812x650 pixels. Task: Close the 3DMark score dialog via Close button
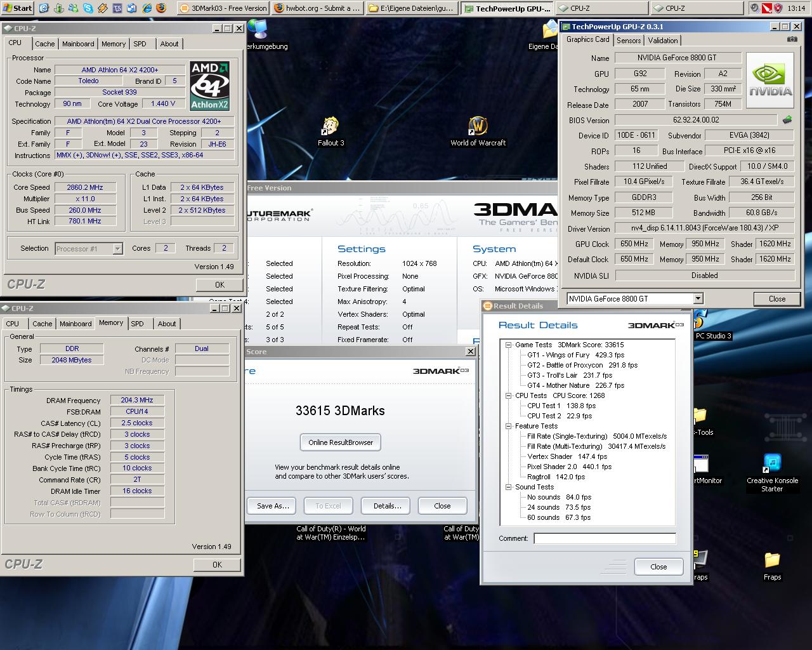pos(442,506)
